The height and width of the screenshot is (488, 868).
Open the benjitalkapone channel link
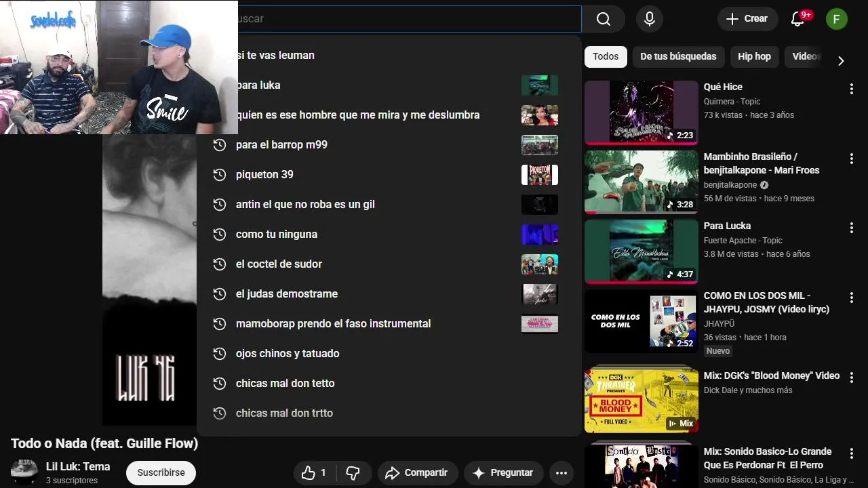(730, 185)
